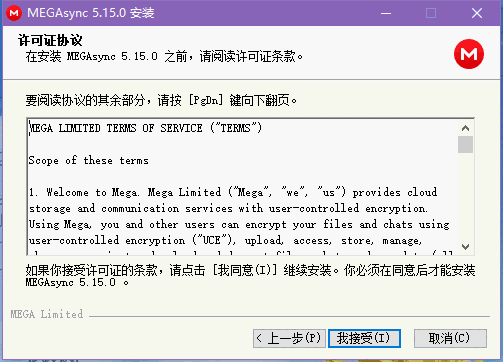Click inside the license terms text box
The width and height of the screenshot is (503, 362).
point(243,187)
